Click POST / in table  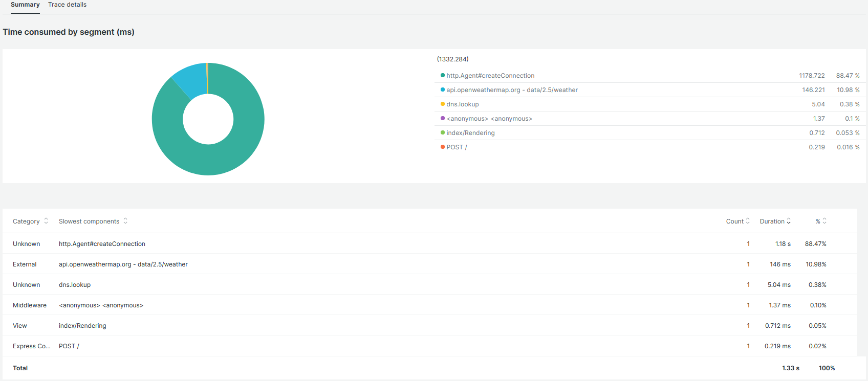pyautogui.click(x=69, y=346)
